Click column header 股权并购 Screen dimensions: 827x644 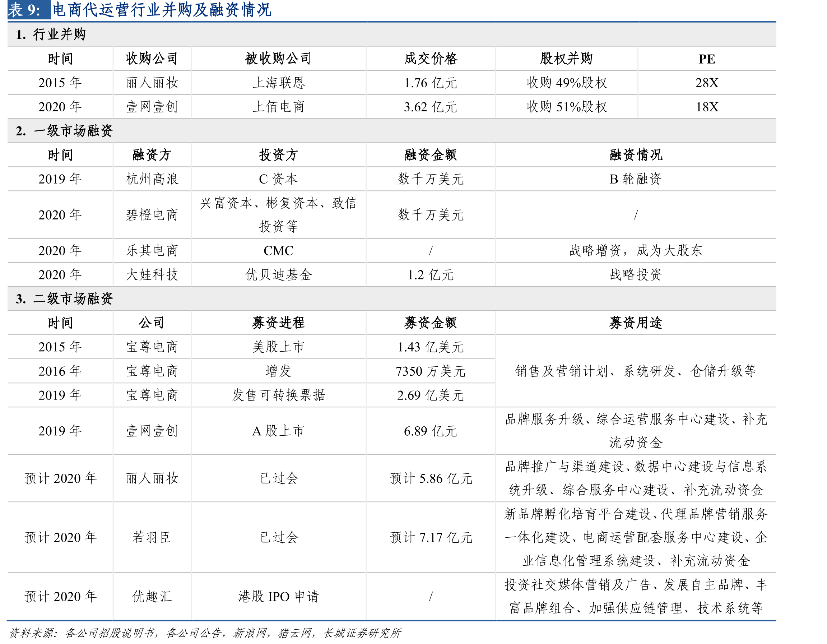(x=567, y=59)
